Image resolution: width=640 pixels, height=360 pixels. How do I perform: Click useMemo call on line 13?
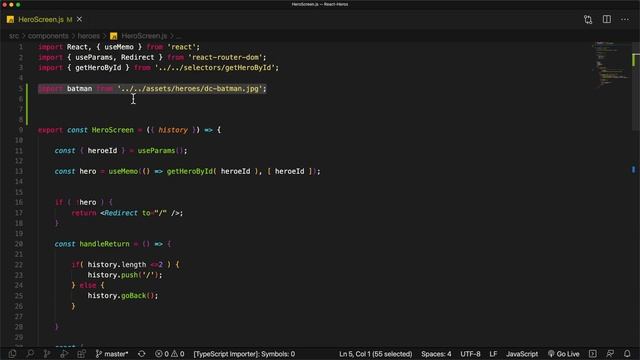click(x=123, y=171)
